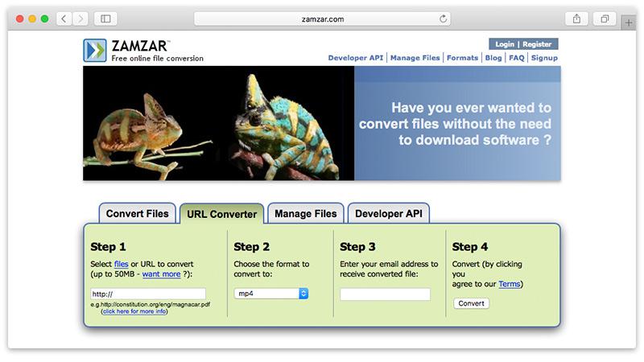Click the Step 2 heading
The height and width of the screenshot is (362, 644).
[251, 247]
